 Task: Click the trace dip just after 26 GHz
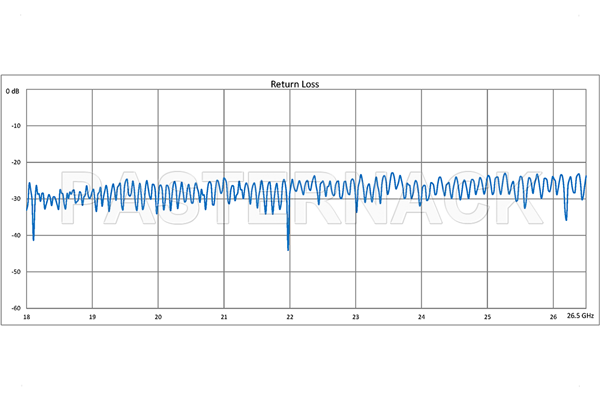coord(566,218)
